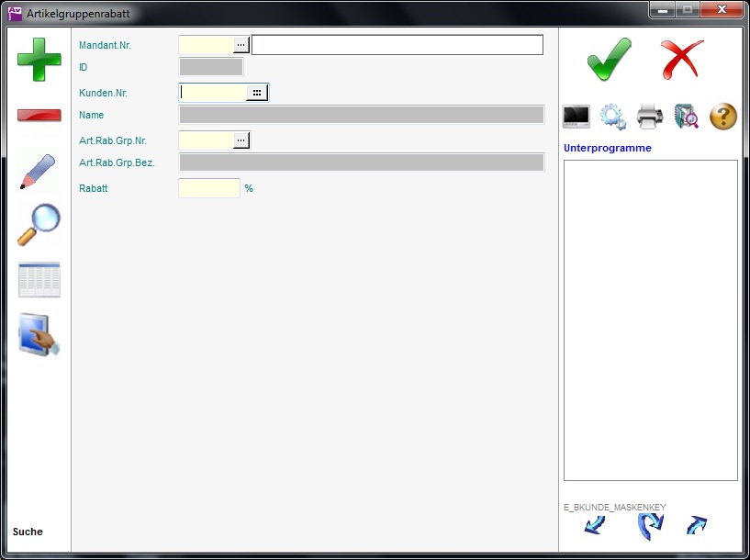This screenshot has width=750, height=560.
Task: Click into the Rabatt percentage field
Action: pyautogui.click(x=208, y=188)
